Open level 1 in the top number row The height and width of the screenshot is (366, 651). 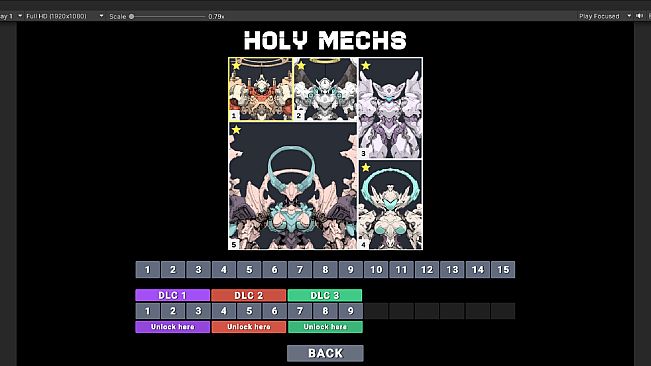[x=147, y=270]
